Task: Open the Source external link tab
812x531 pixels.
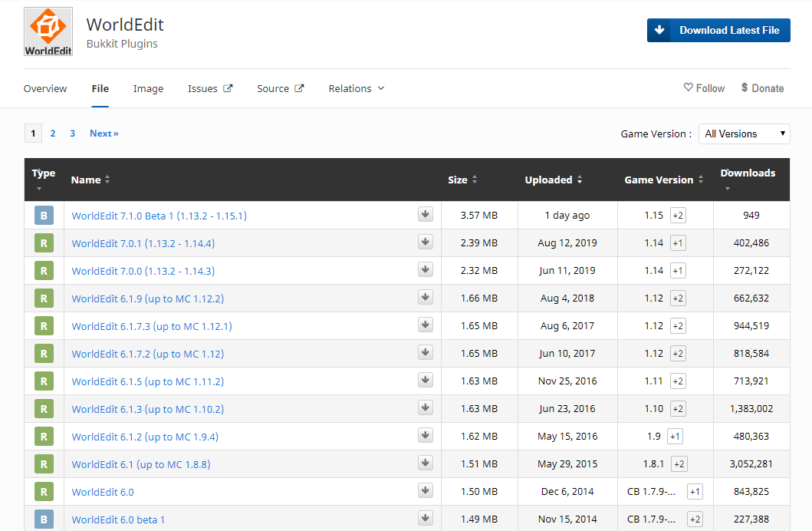Action: [x=280, y=88]
